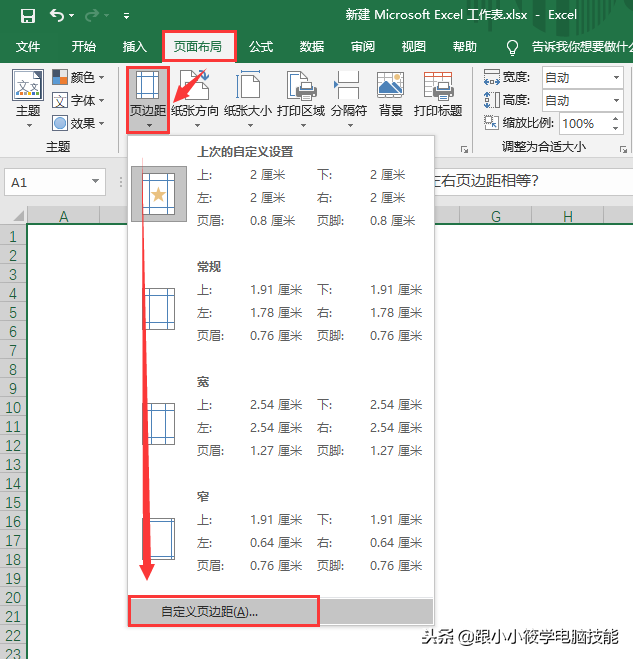Image resolution: width=633 pixels, height=659 pixels.
Task: Switch to the Formulas (公式) tab
Action: [x=261, y=46]
